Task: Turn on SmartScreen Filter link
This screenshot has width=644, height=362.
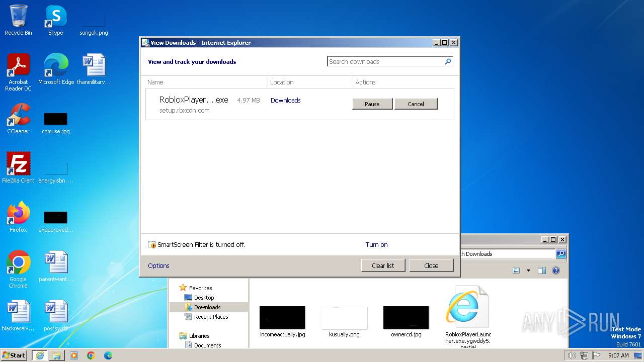Action: pyautogui.click(x=376, y=245)
